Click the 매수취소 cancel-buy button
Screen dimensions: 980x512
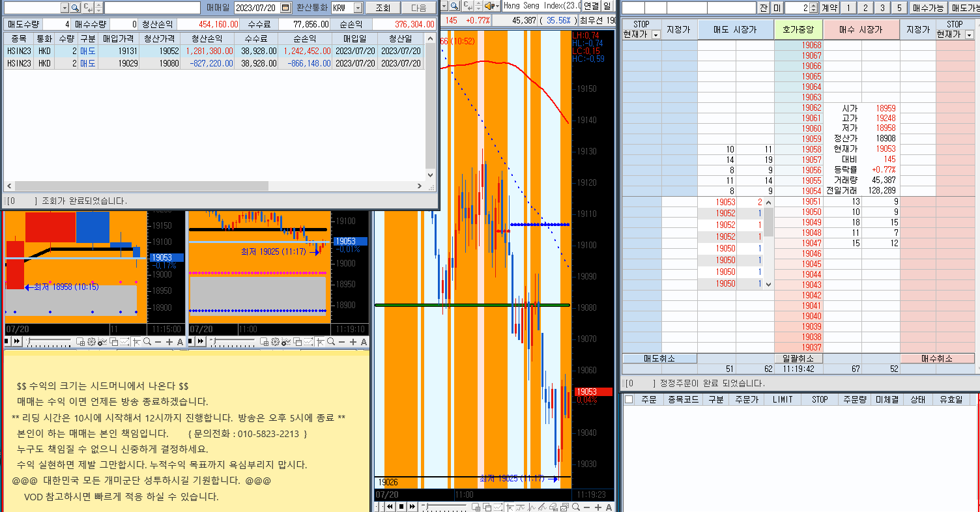click(x=937, y=358)
